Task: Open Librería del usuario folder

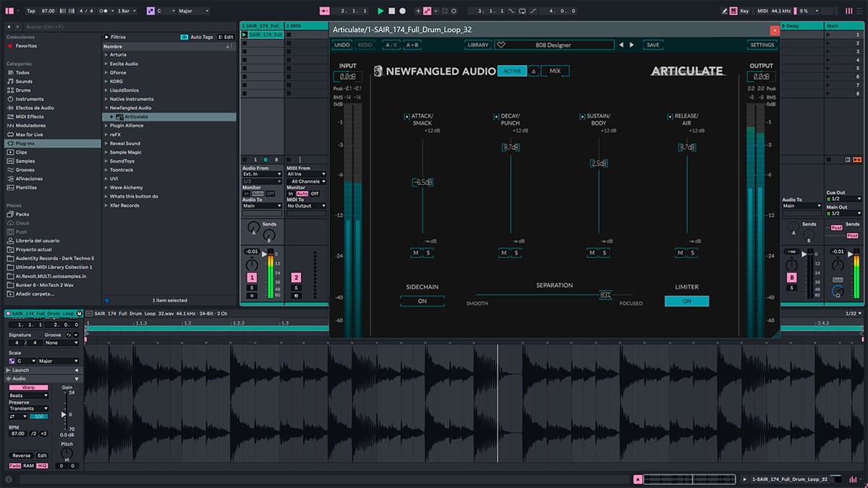Action: pos(37,241)
